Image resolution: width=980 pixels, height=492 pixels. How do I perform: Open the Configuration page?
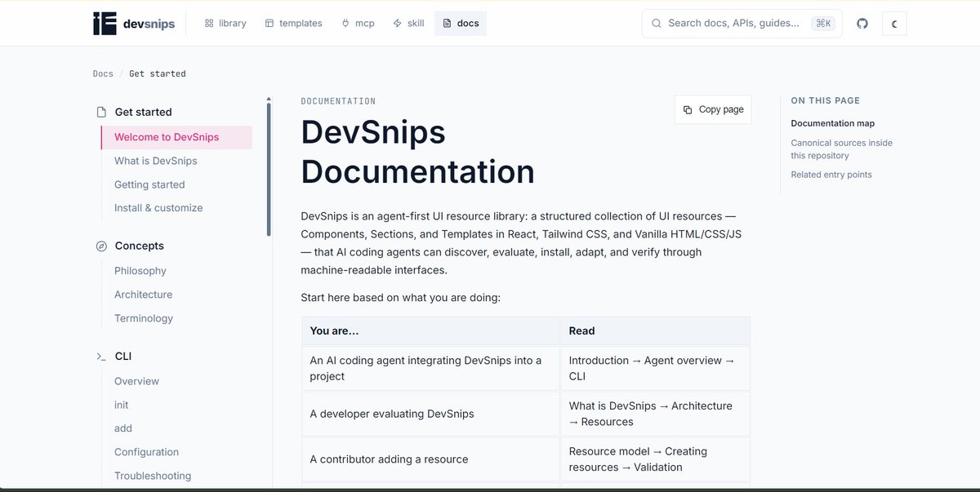(x=146, y=452)
